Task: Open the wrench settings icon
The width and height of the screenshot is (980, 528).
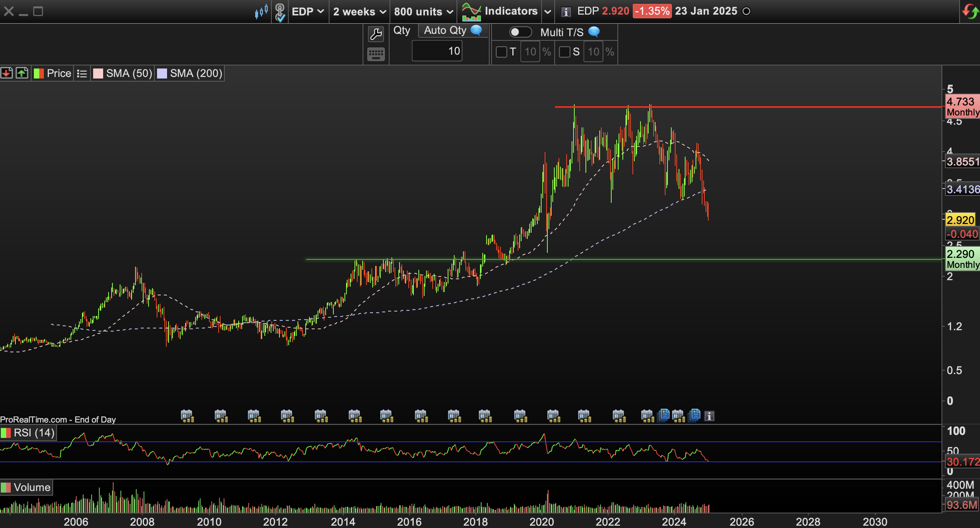Action: [x=376, y=35]
